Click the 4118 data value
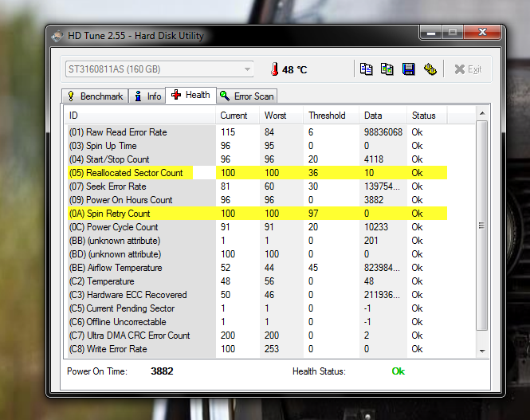530x420 pixels. (374, 159)
